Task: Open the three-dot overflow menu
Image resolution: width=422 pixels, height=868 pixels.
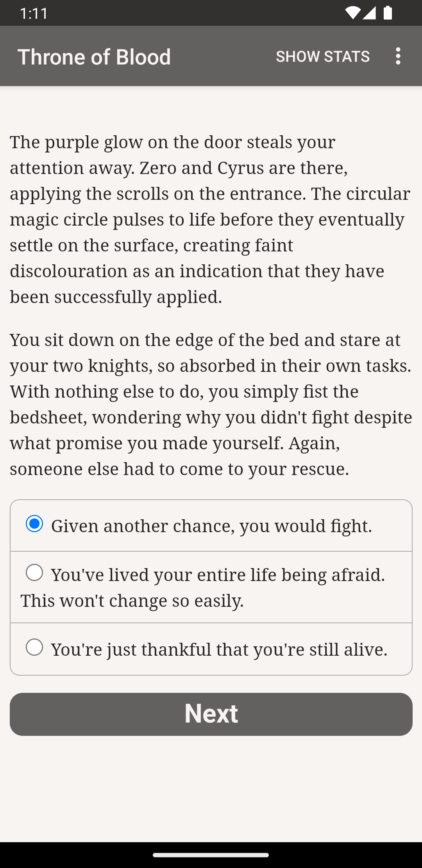Action: (398, 56)
